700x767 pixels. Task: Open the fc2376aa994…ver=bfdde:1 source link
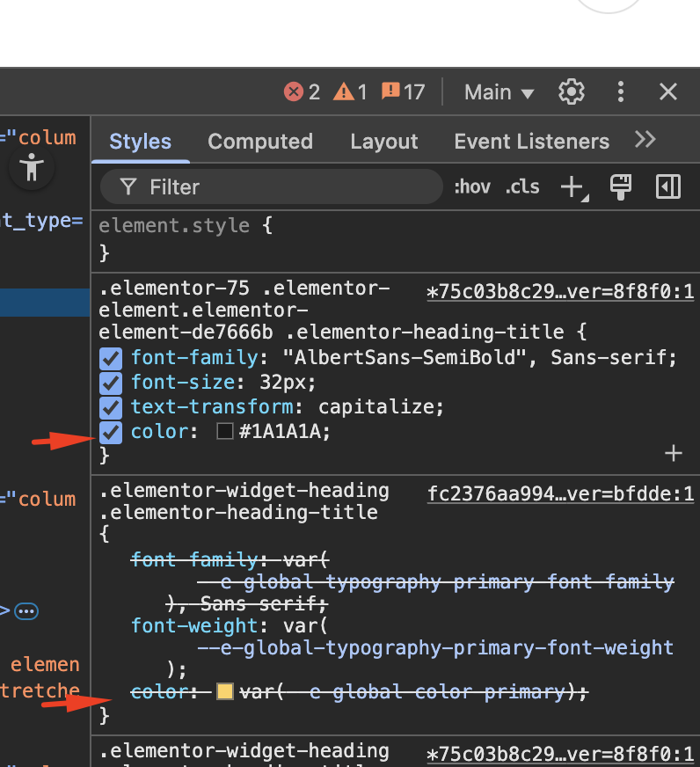(x=560, y=493)
